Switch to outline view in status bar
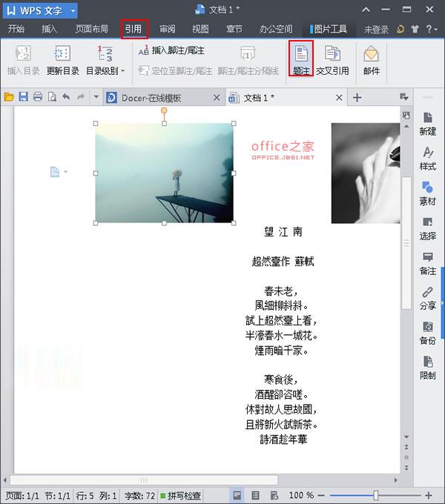 [255, 495]
